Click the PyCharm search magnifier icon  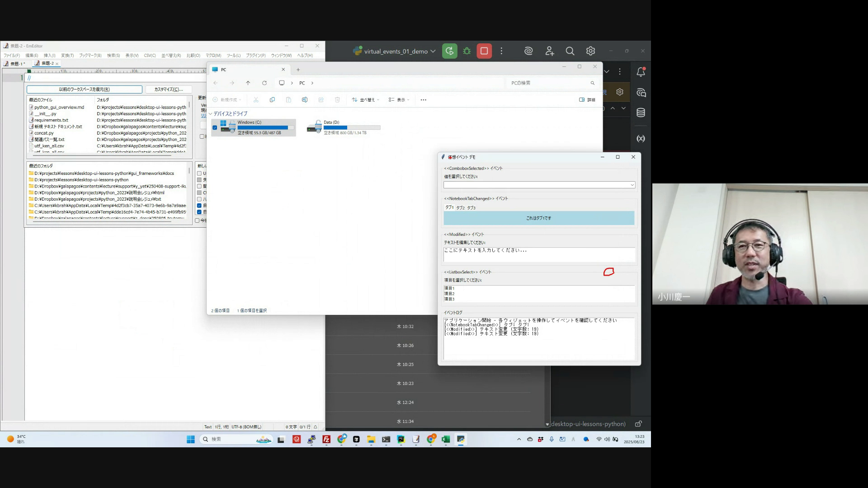click(570, 51)
